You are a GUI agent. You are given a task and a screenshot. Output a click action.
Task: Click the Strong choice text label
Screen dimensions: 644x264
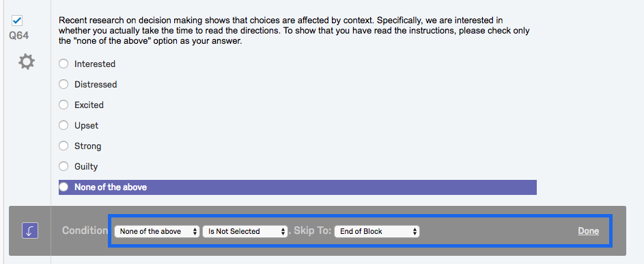(x=87, y=146)
